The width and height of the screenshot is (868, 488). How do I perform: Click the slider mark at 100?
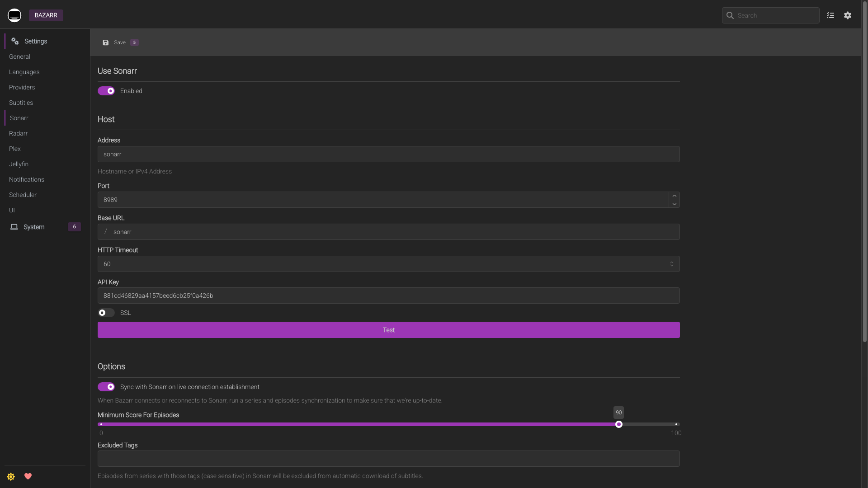[676, 424]
